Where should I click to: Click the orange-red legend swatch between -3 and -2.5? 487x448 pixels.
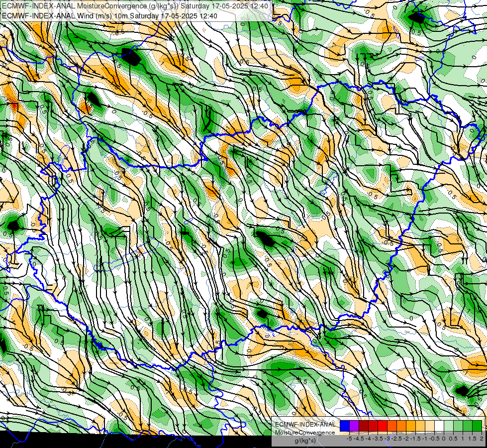[392, 426]
